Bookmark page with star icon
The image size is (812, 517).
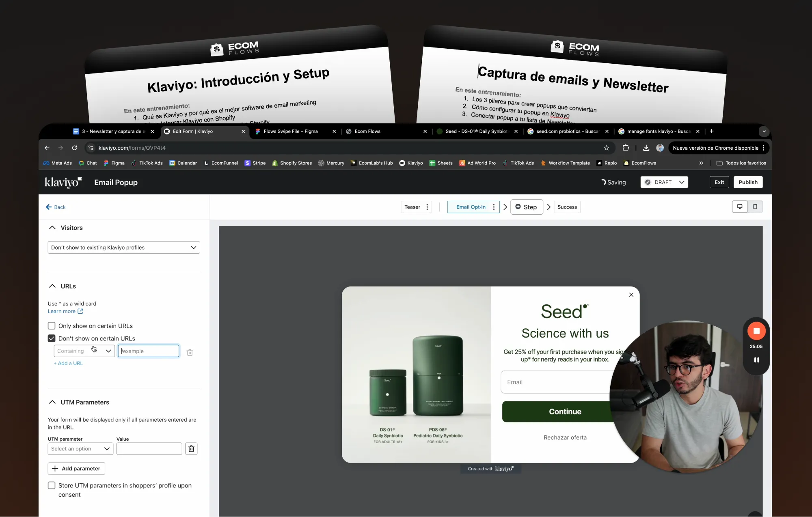pyautogui.click(x=606, y=148)
